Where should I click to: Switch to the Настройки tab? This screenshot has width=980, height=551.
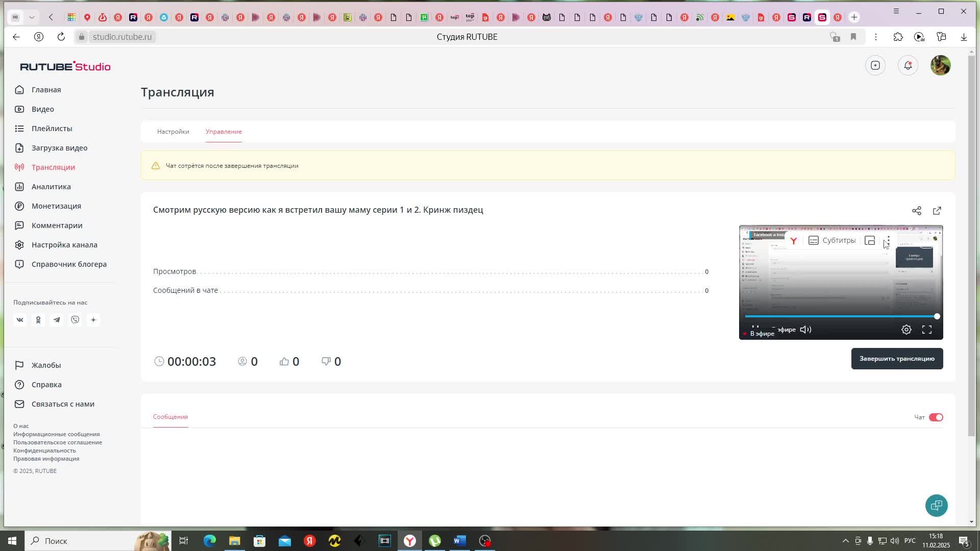pyautogui.click(x=173, y=132)
